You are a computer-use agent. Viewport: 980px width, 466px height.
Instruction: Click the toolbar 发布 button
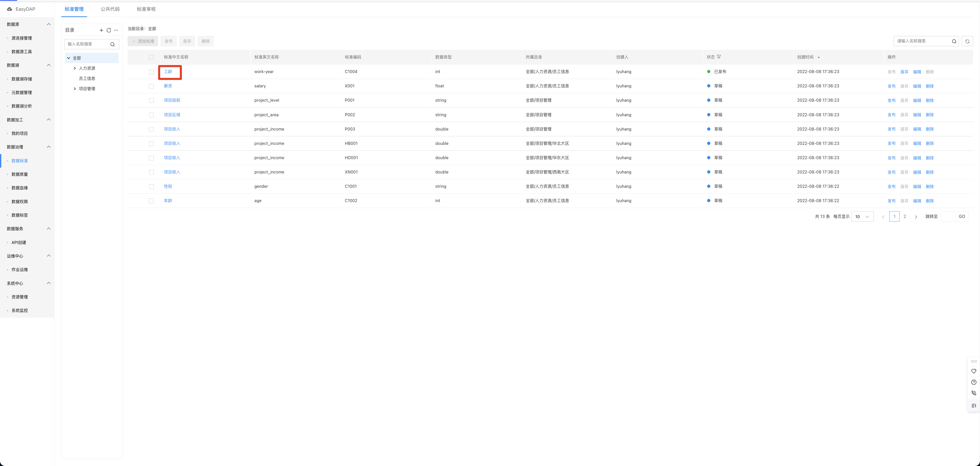pyautogui.click(x=168, y=41)
